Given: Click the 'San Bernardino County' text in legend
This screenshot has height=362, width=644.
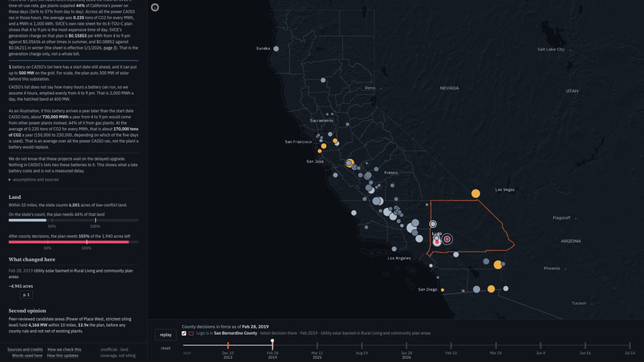Looking at the screenshot, I should [236, 333].
